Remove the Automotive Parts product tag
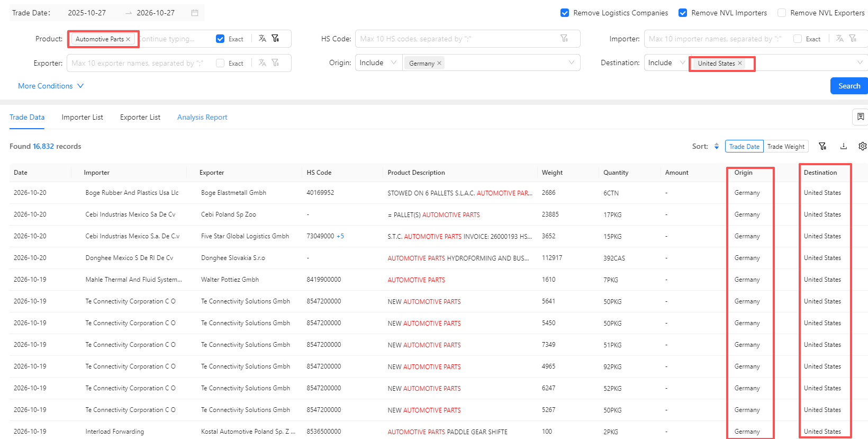Image resolution: width=868 pixels, height=439 pixels. coord(128,39)
